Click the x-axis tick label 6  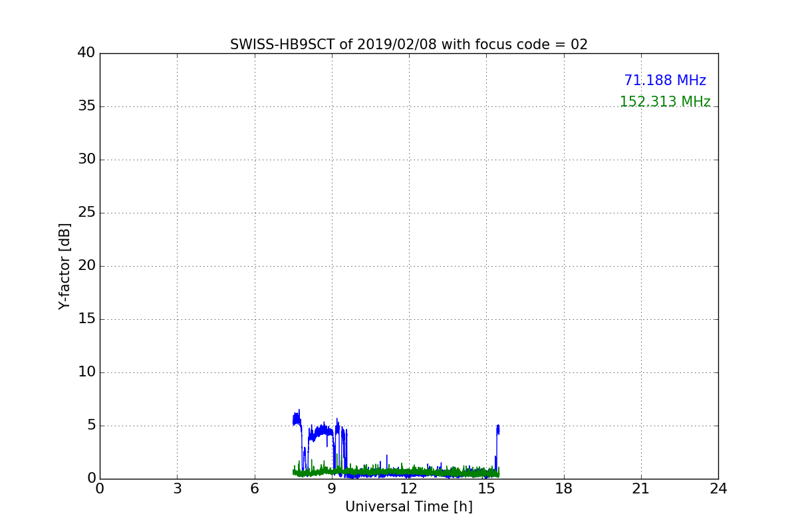pos(254,488)
